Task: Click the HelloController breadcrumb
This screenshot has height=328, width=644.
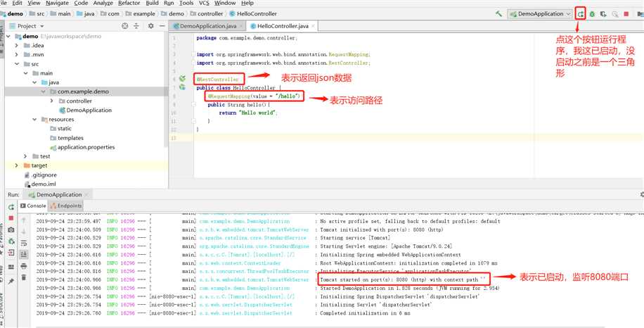Action: 253,13
